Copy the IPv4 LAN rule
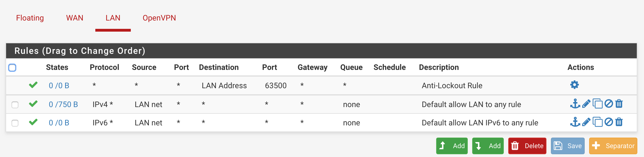This screenshot has height=157, width=644. coord(597,104)
